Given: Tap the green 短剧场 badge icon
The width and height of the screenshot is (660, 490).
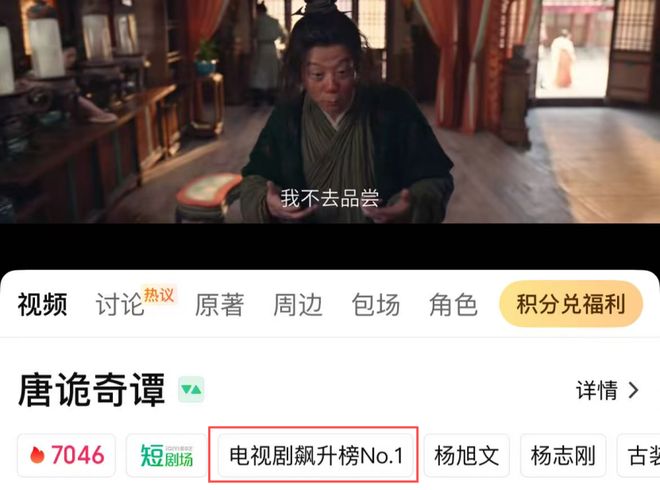Looking at the screenshot, I should [x=166, y=455].
